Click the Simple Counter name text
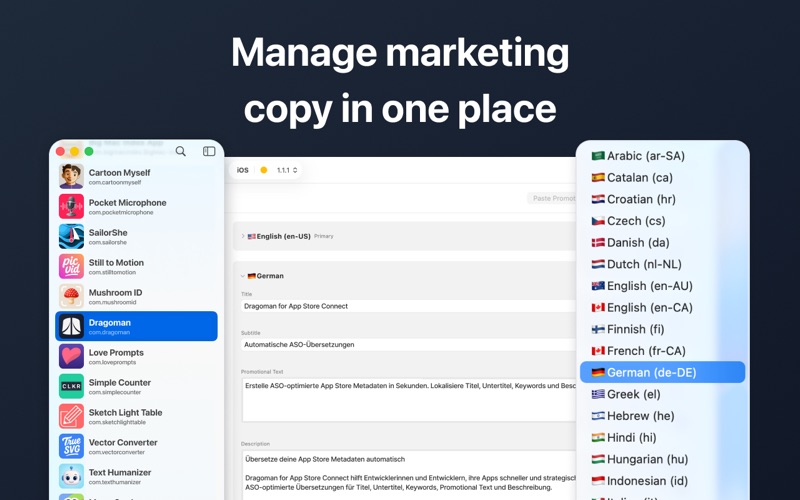Viewport: 800px width, 500px height. click(x=120, y=383)
